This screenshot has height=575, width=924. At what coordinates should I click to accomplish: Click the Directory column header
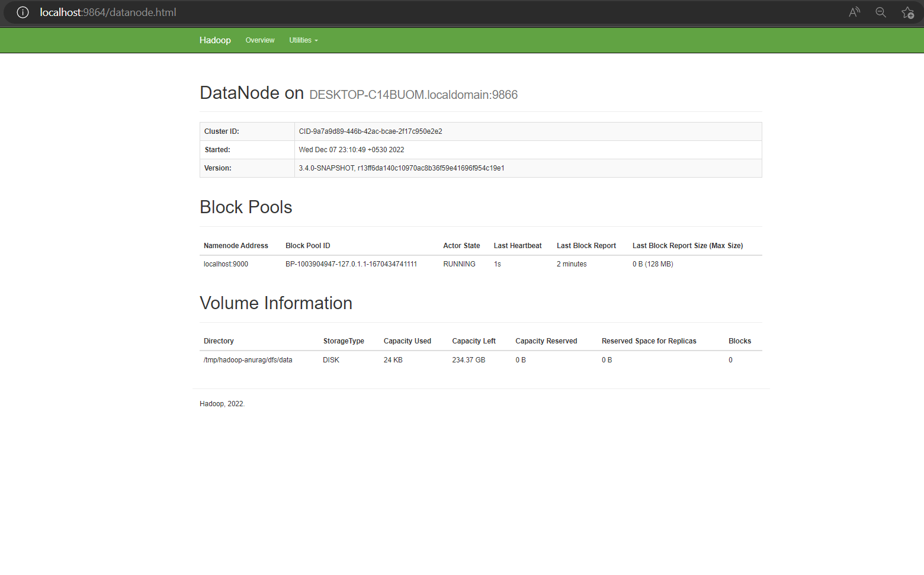[219, 341]
